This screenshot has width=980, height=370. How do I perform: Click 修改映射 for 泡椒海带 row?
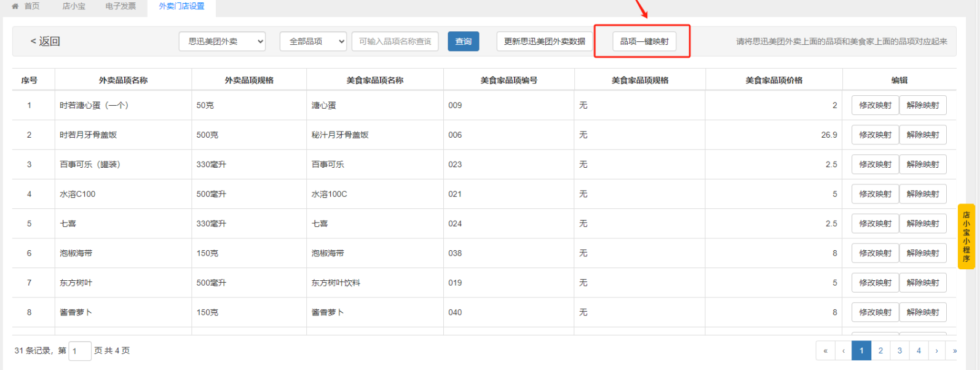tap(875, 253)
